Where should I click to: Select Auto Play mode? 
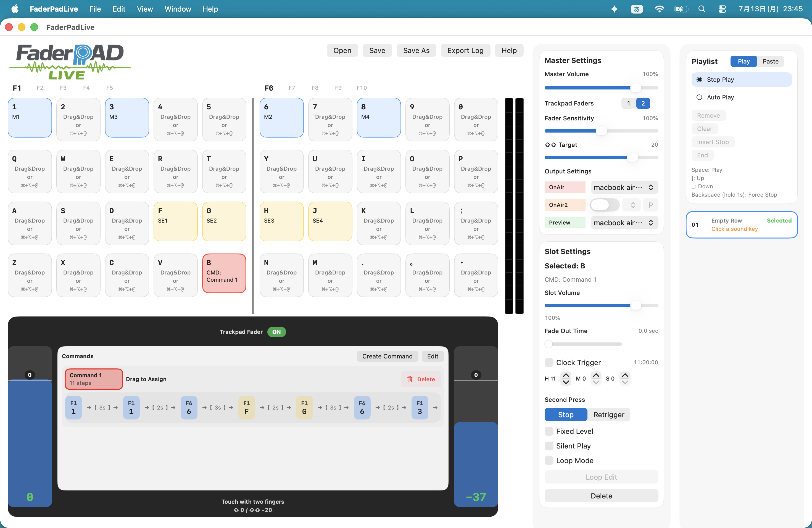pos(742,97)
